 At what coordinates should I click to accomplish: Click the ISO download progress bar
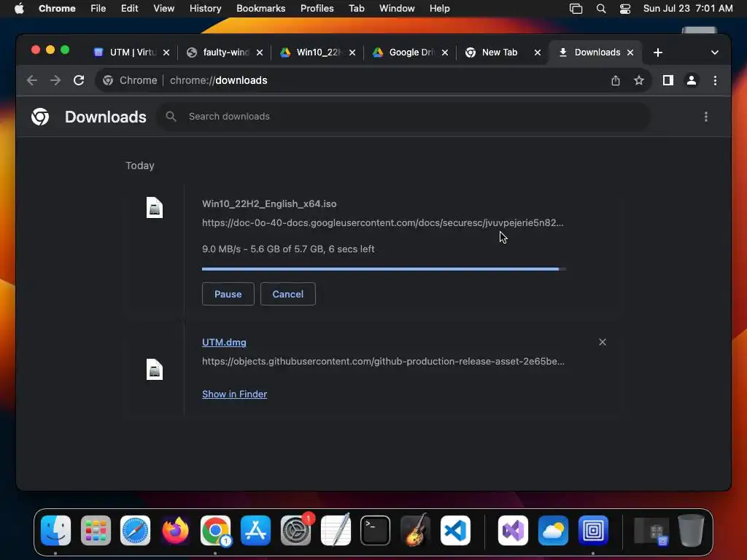(384, 269)
